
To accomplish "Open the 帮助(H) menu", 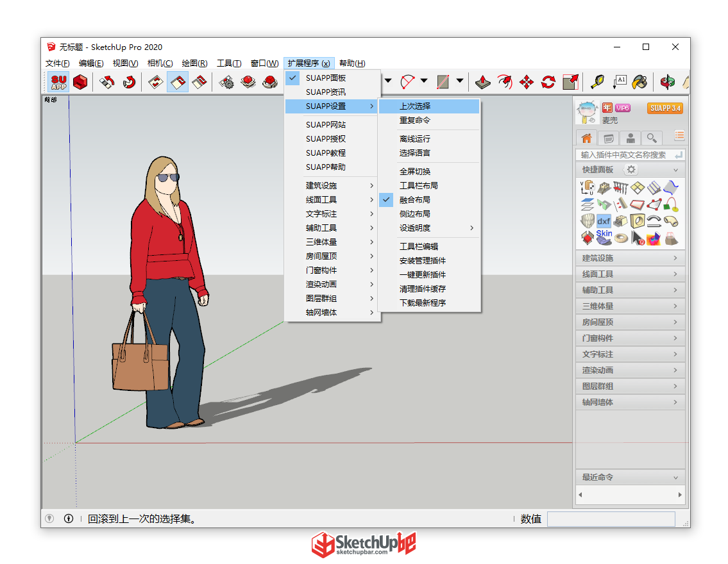I will point(352,63).
